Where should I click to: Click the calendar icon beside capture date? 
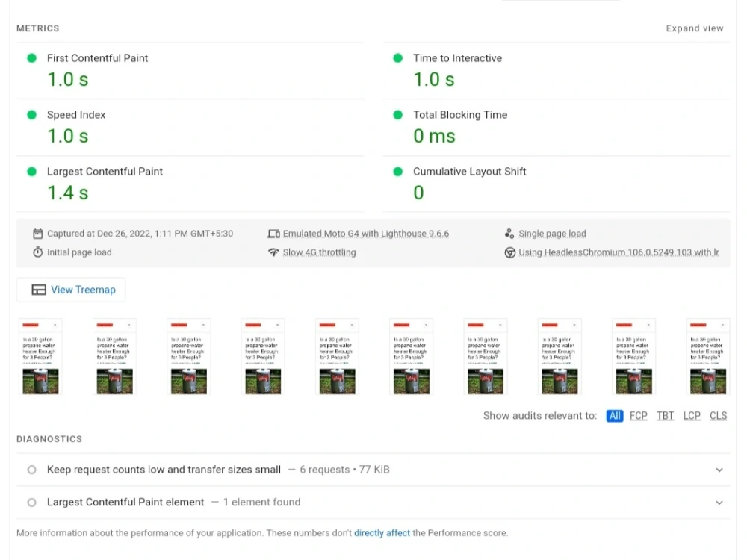[37, 234]
